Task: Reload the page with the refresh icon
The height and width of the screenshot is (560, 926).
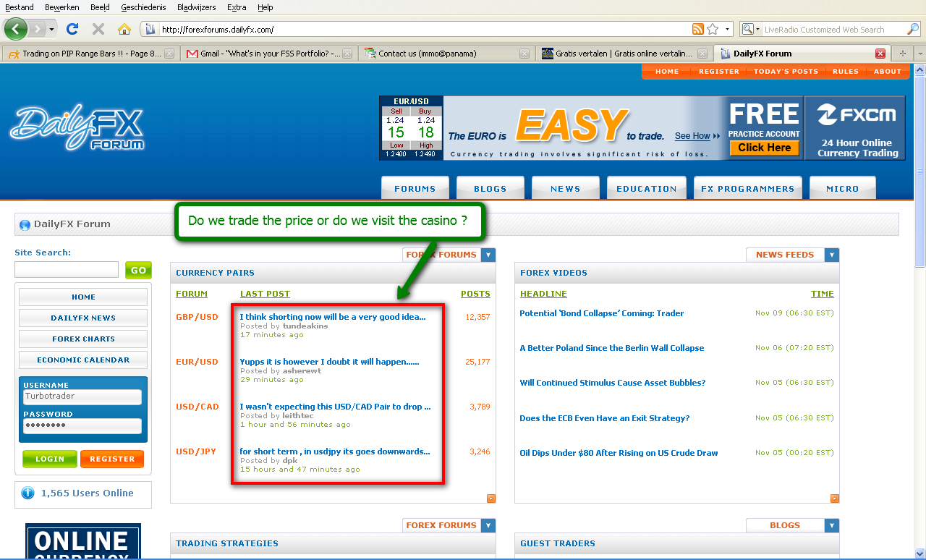Action: tap(72, 30)
